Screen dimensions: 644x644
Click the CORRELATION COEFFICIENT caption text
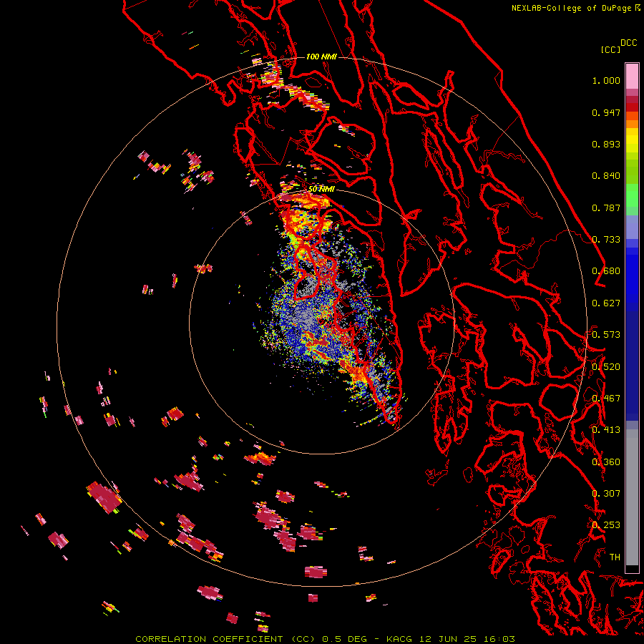(x=209, y=639)
